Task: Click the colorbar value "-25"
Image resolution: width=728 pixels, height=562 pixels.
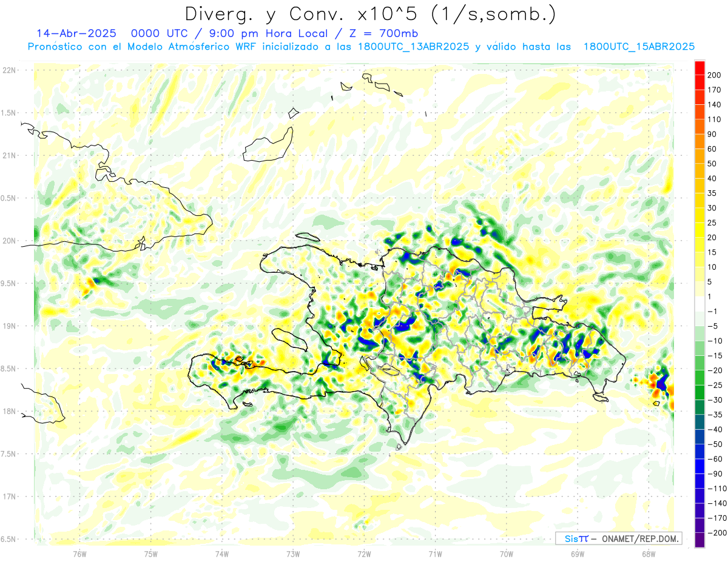Action: 715,385
